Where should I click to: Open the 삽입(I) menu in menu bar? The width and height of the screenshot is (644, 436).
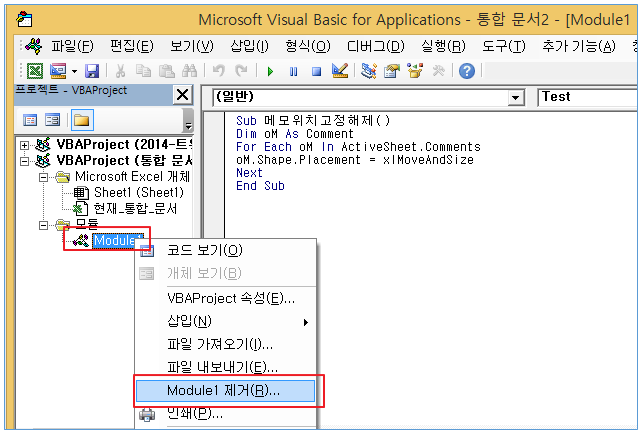(249, 46)
